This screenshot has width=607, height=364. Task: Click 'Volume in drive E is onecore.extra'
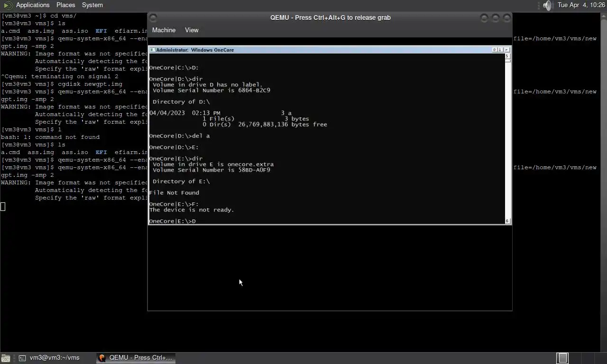pyautogui.click(x=213, y=164)
